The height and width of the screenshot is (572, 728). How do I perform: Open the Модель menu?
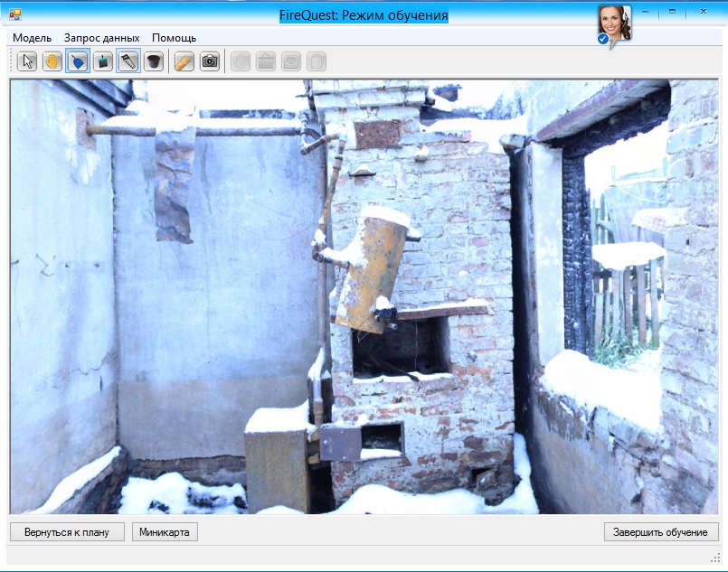point(32,38)
